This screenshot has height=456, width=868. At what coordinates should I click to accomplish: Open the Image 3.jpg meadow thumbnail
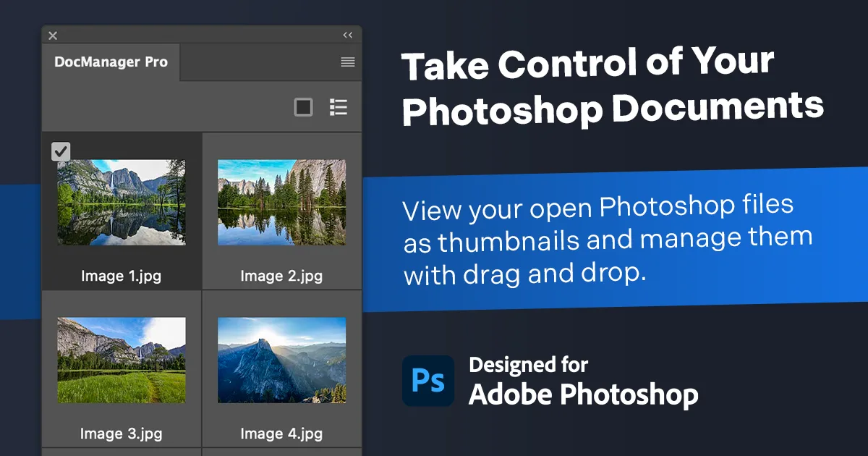[x=122, y=360]
